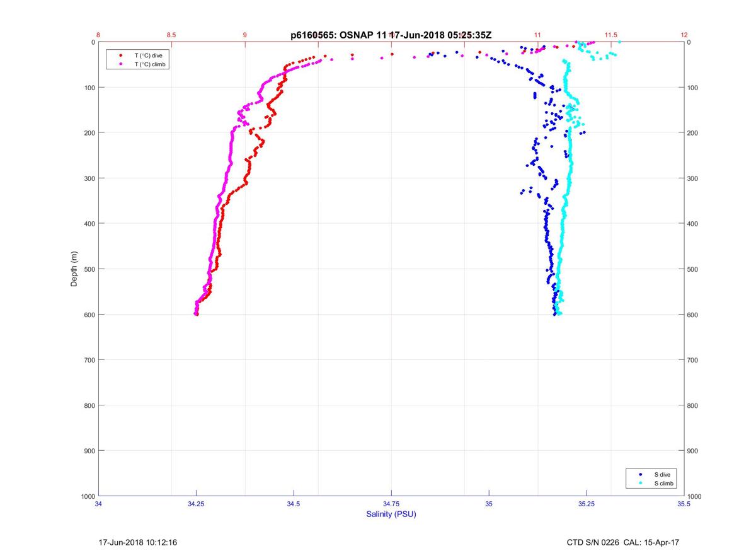Click the 900 tick on right depth axis
This screenshot has width=756, height=558.
(694, 451)
